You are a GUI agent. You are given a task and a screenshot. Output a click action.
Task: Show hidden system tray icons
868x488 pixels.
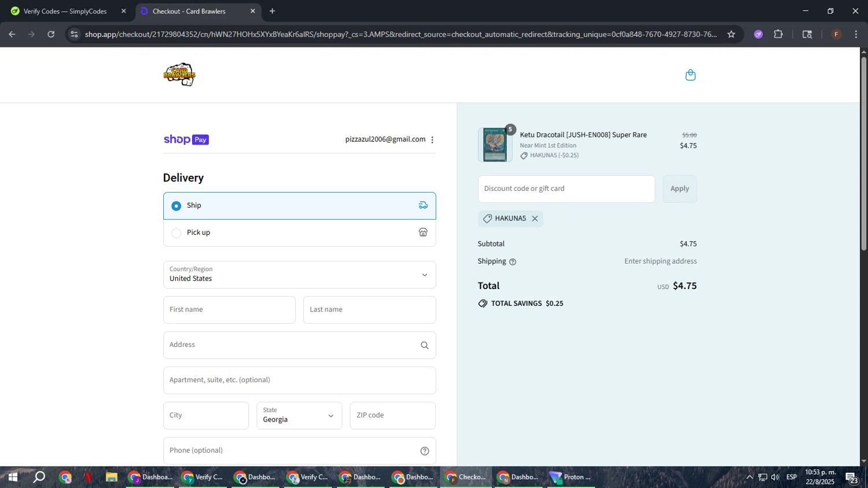[x=749, y=478]
